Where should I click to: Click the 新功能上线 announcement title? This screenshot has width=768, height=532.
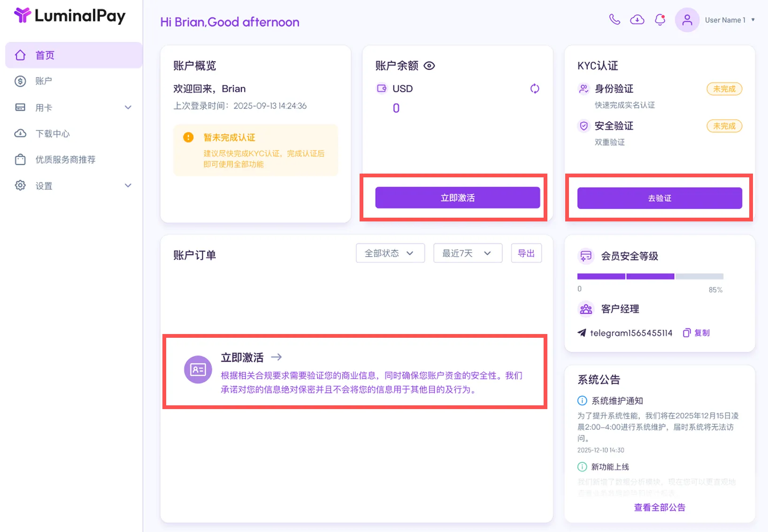coord(610,467)
